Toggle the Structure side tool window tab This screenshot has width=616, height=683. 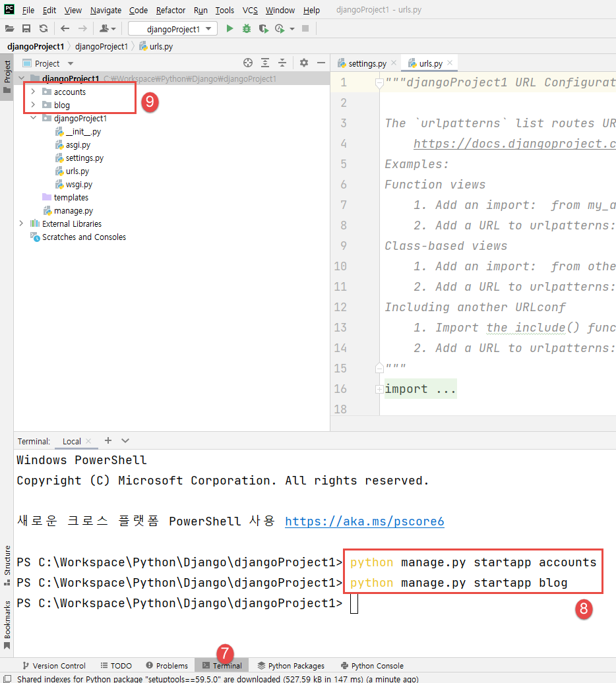tap(7, 566)
